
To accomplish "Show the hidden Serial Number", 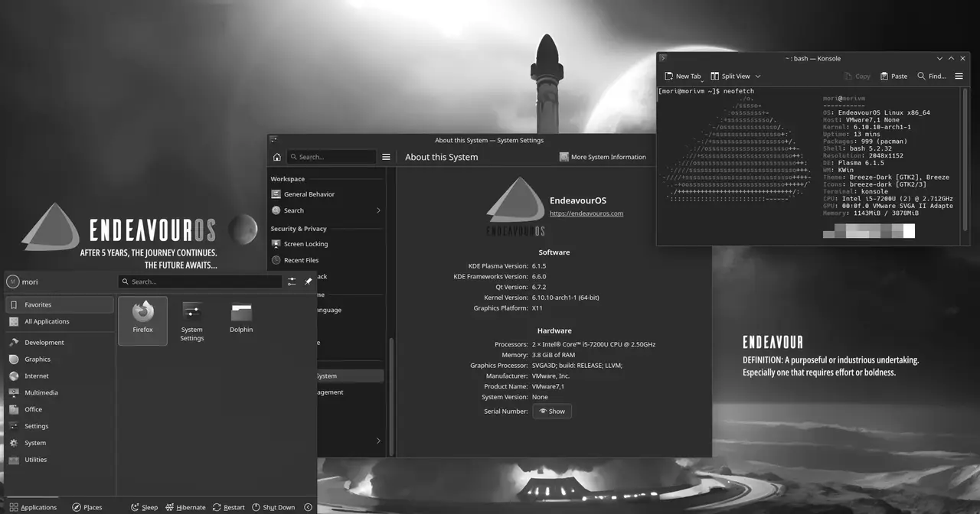I will [552, 411].
